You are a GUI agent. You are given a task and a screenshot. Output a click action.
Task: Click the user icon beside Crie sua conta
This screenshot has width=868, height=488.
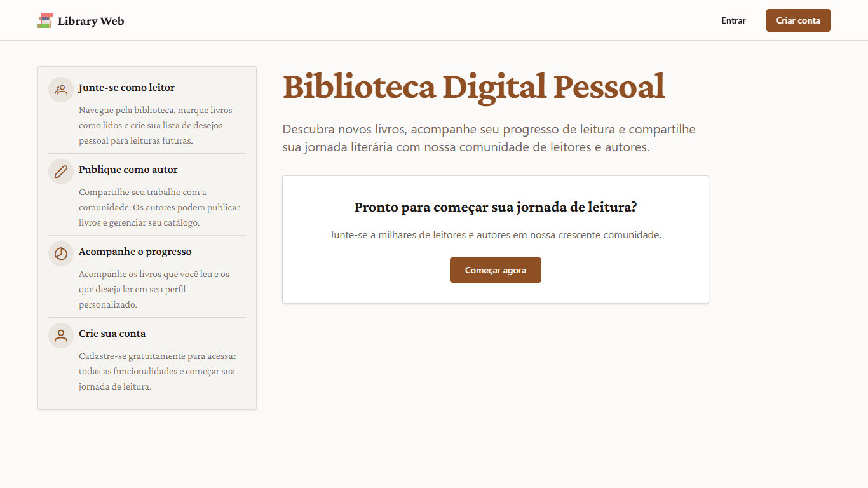point(61,335)
